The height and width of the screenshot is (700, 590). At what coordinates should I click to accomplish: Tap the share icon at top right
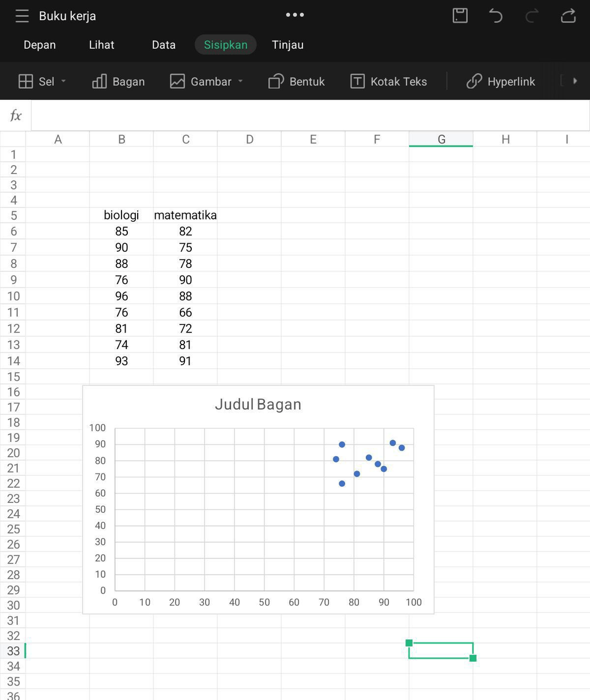[568, 16]
